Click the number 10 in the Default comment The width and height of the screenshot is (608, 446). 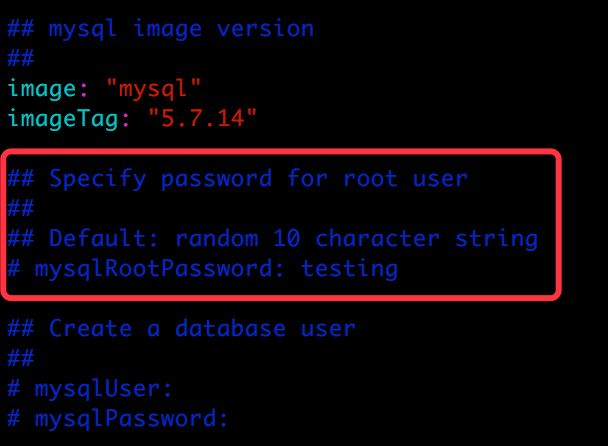286,238
